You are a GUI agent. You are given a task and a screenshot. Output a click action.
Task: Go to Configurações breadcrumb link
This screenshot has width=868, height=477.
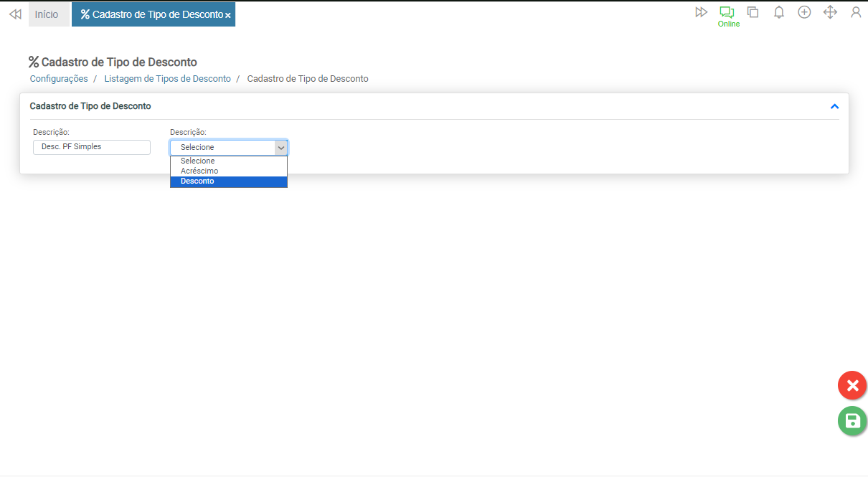[x=59, y=79]
